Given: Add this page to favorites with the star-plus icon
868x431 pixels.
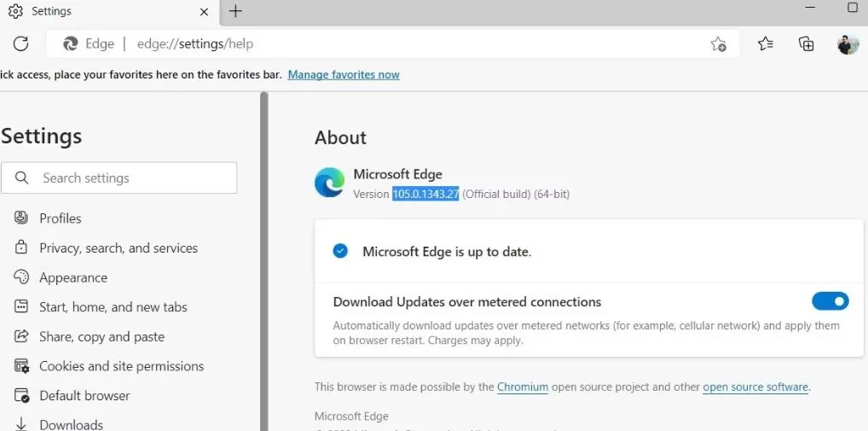Looking at the screenshot, I should (718, 44).
